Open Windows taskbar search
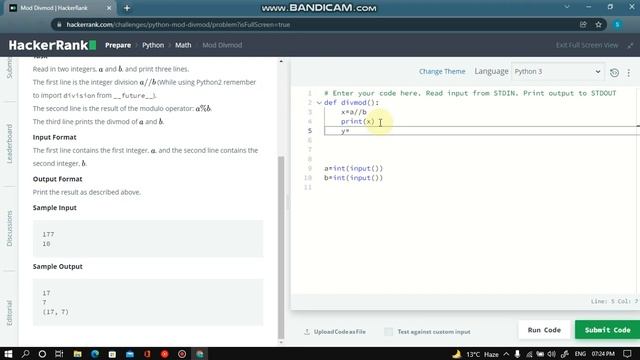The image size is (640, 360). pyautogui.click(x=25, y=354)
